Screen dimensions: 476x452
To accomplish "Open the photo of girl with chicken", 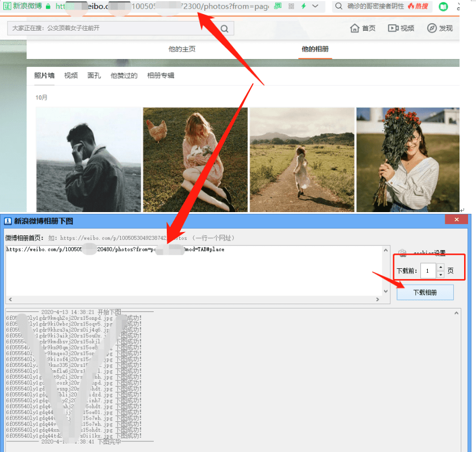I will coord(195,159).
